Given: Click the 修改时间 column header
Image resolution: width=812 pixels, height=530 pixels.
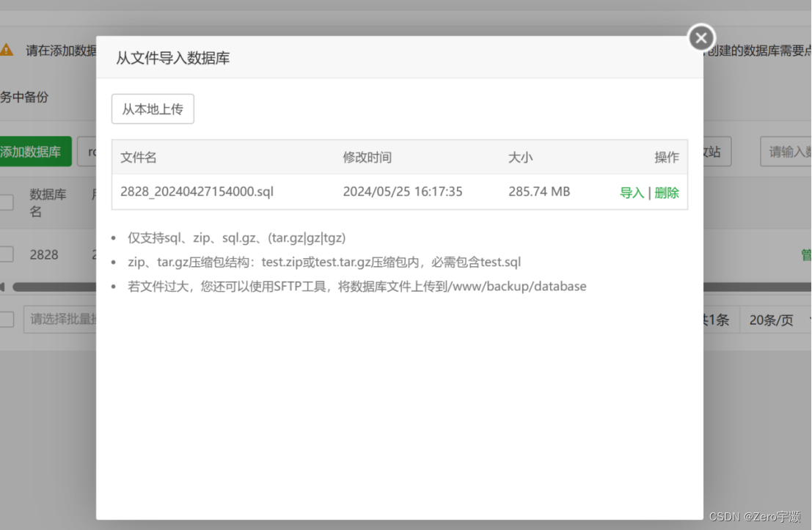Looking at the screenshot, I should [367, 158].
